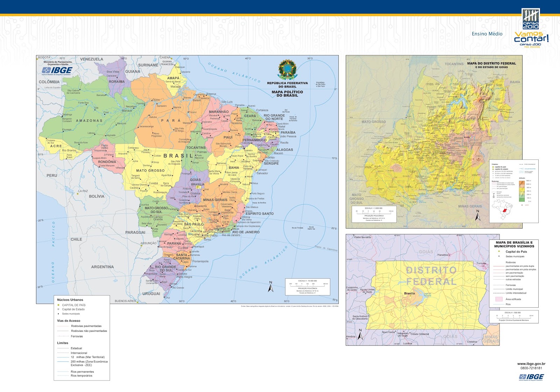Click the 'Capital do País' symbol in Brasília legend

click(x=499, y=251)
